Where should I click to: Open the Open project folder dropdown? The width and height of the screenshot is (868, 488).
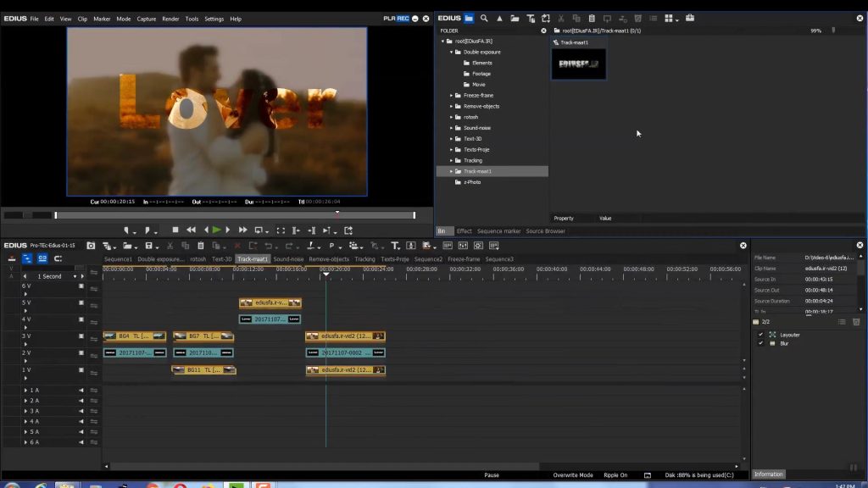tap(130, 246)
